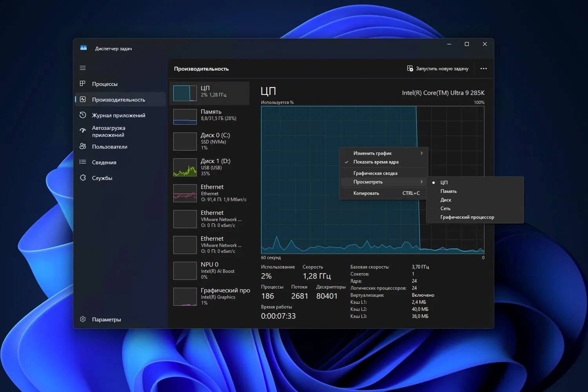Click the processes count 186
This screenshot has height=392, width=588.
[x=268, y=296]
